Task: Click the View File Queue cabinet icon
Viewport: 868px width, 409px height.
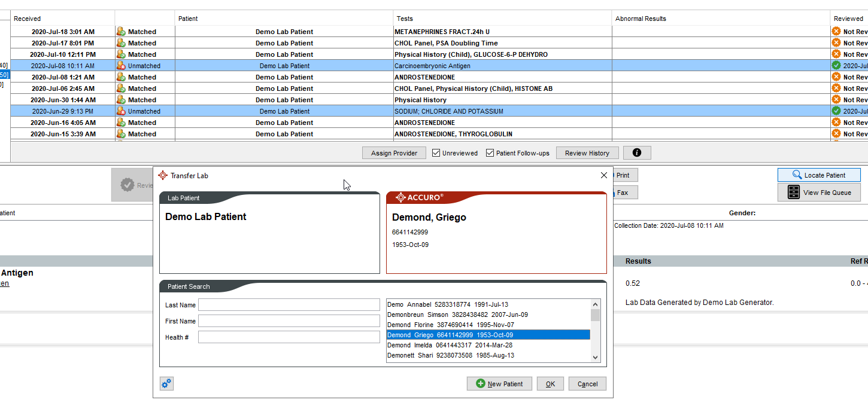Action: pyautogui.click(x=793, y=193)
